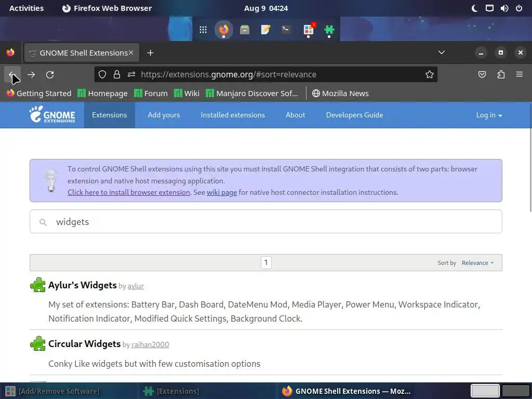Open the Aylur's Widgets extension title
532x399 pixels.
pyautogui.click(x=83, y=285)
